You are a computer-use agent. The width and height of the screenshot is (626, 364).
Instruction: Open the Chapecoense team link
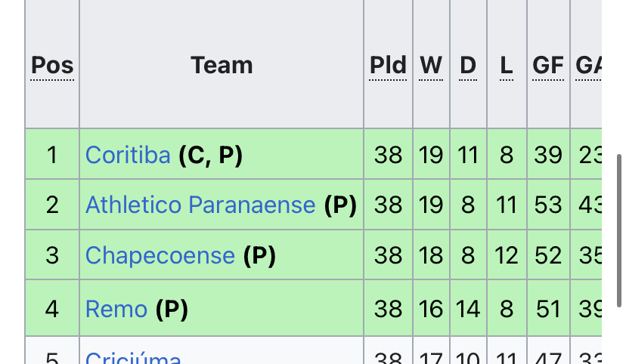click(160, 255)
